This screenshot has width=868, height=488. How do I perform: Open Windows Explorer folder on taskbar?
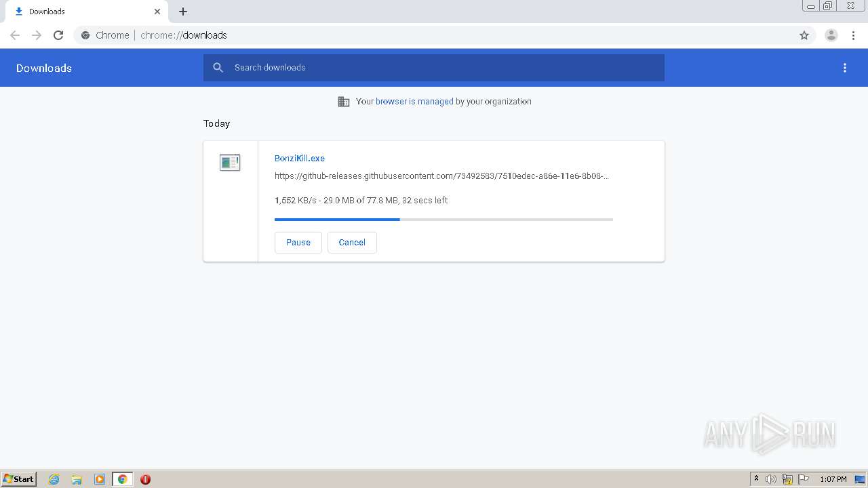[77, 479]
